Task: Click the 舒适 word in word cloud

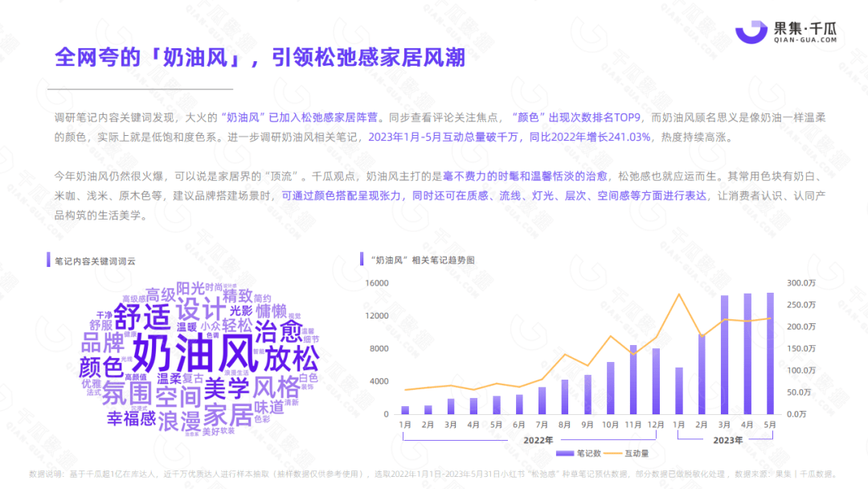Action: (x=141, y=316)
